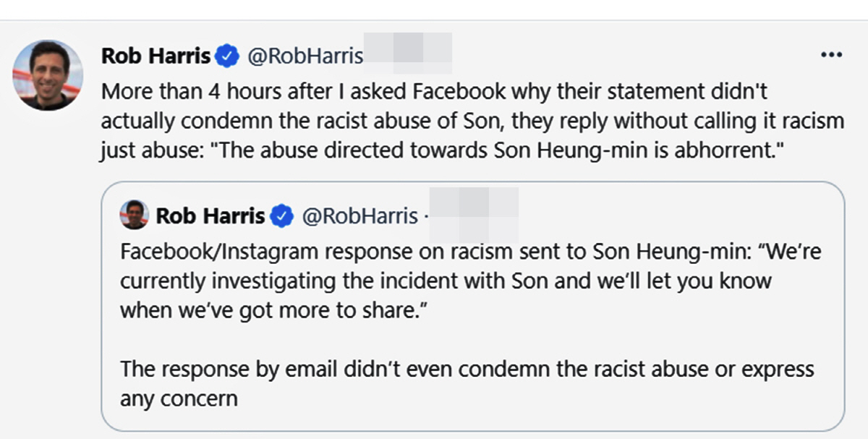Open the three-dot more options menu

(x=831, y=56)
